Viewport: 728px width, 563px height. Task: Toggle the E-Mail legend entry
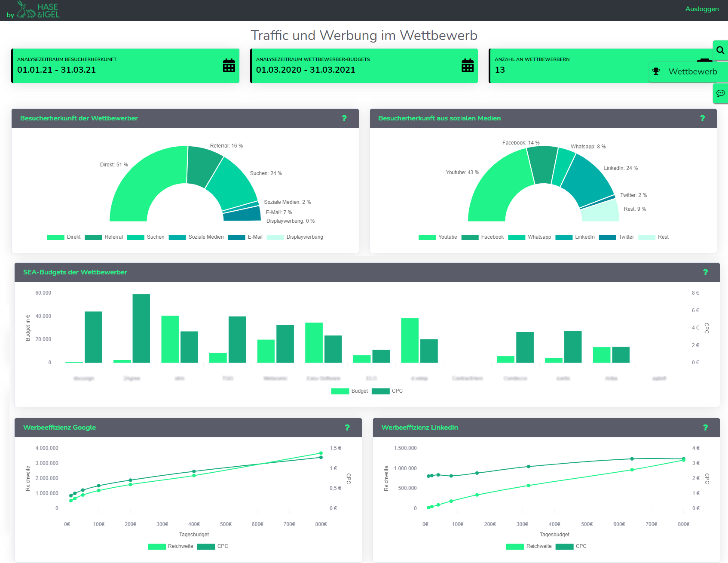point(245,237)
